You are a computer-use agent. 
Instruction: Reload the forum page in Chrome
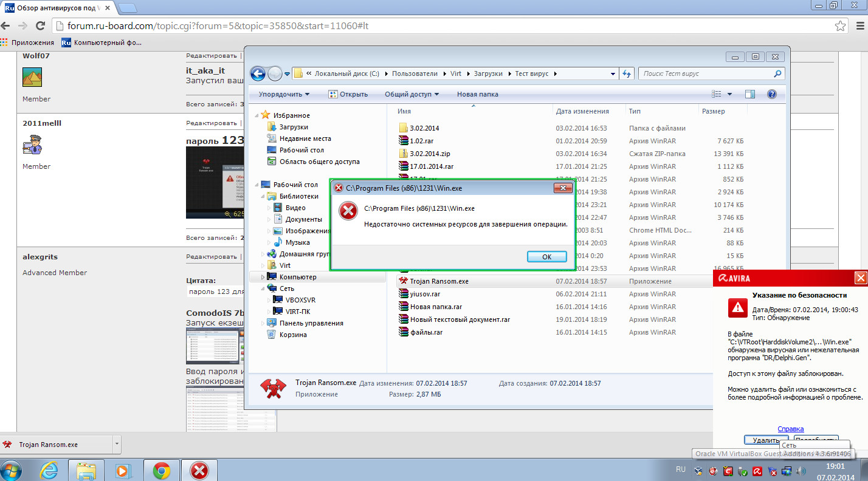coord(41,26)
